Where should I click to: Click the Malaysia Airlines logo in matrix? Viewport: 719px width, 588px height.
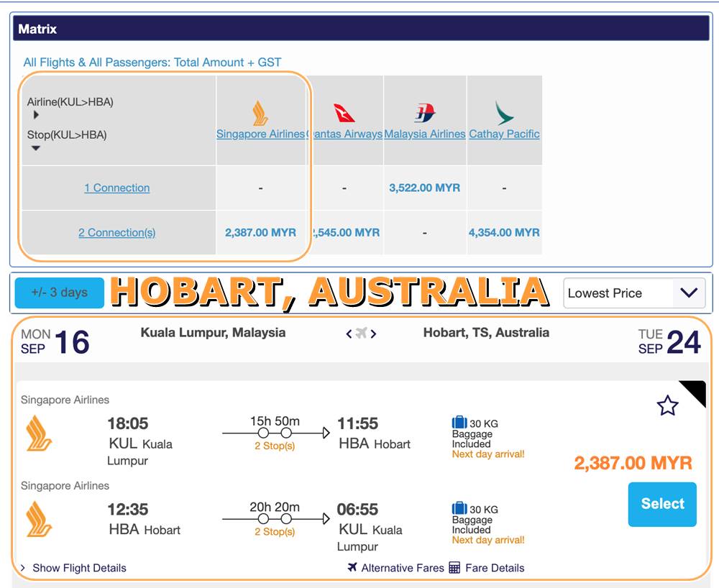(x=425, y=113)
